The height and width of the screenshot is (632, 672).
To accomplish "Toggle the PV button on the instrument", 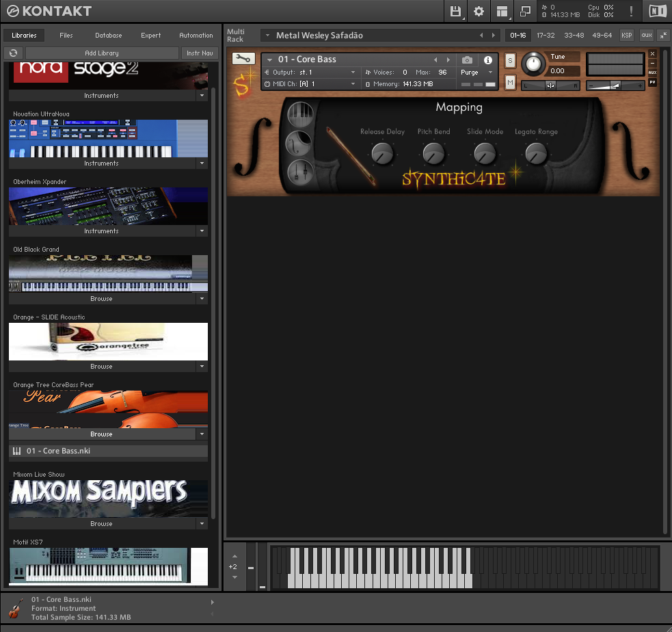I will pos(652,82).
